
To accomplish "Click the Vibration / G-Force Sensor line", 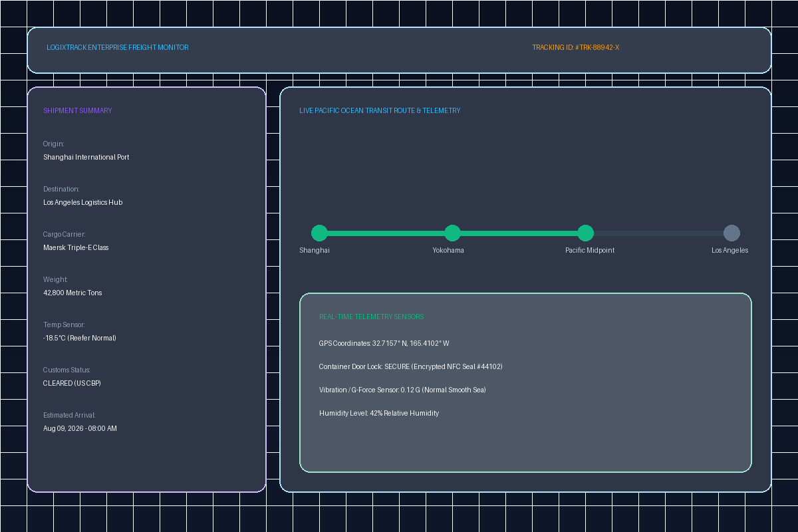I will tap(402, 390).
